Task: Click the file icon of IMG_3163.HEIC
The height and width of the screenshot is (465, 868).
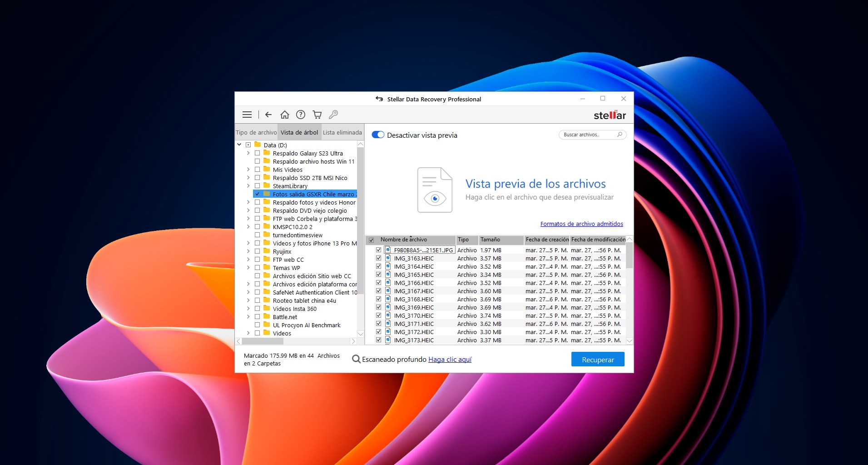Action: pyautogui.click(x=388, y=258)
